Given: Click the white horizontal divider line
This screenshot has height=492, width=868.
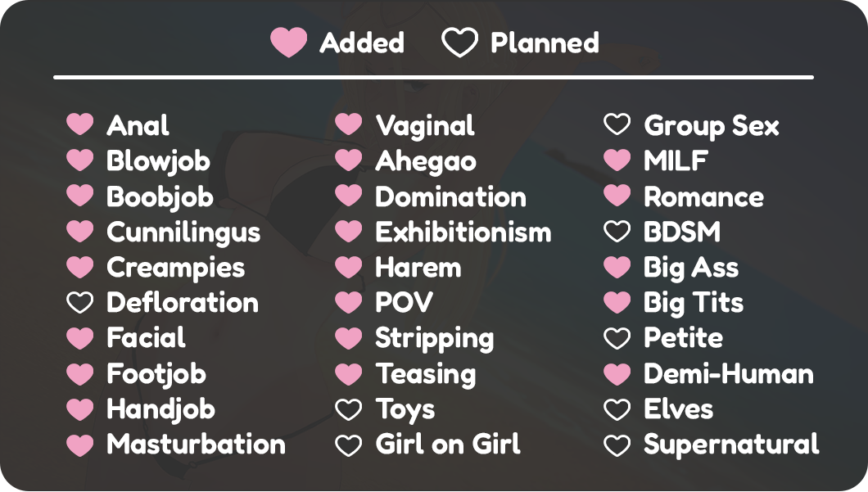Looking at the screenshot, I should click(433, 78).
